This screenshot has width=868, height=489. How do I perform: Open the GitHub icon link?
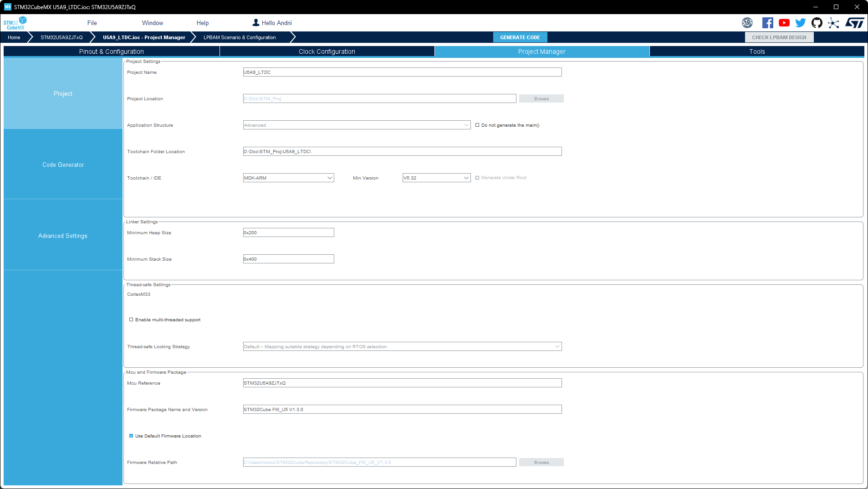pyautogui.click(x=817, y=23)
